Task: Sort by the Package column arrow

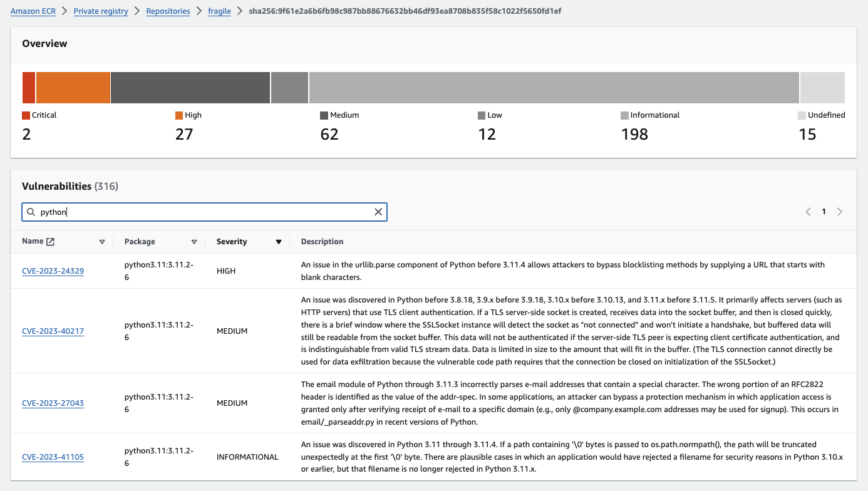Action: point(194,242)
